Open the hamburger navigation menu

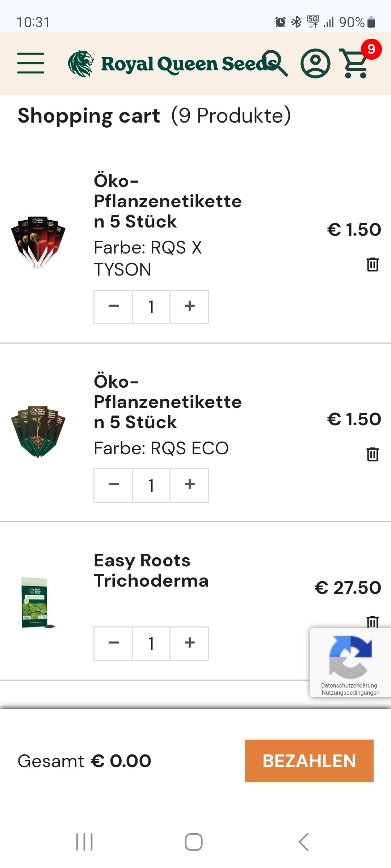[30, 63]
